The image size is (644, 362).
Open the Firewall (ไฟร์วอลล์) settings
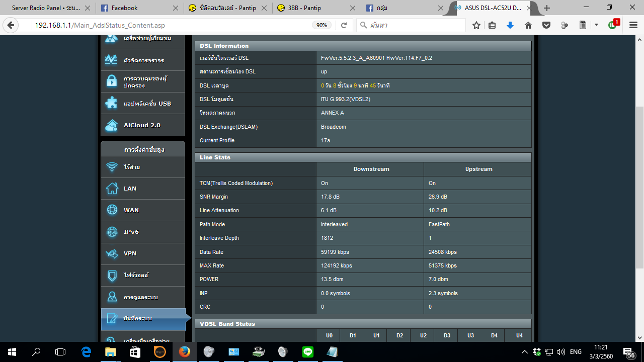click(143, 276)
